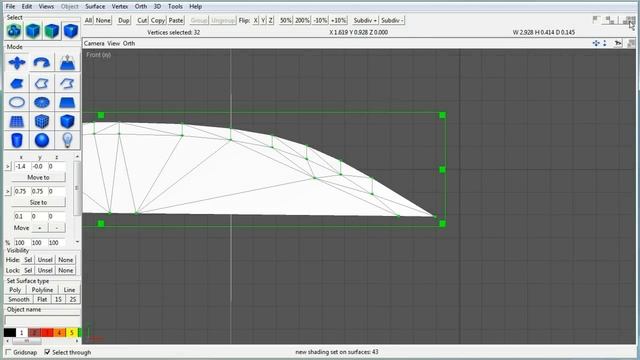Create a subdivided Box mesh cube
Screen dimensions: 640x360
click(42, 121)
